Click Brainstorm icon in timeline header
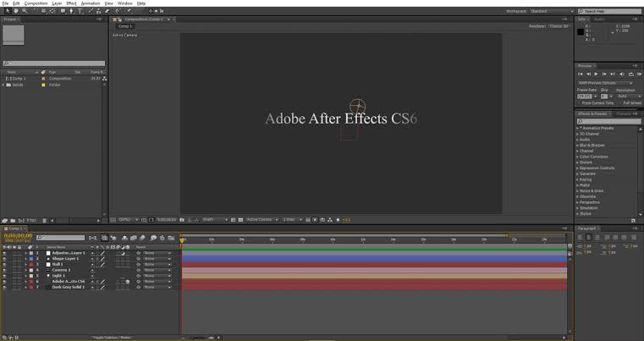Screen dimensions: 644x341 [x=153, y=238]
